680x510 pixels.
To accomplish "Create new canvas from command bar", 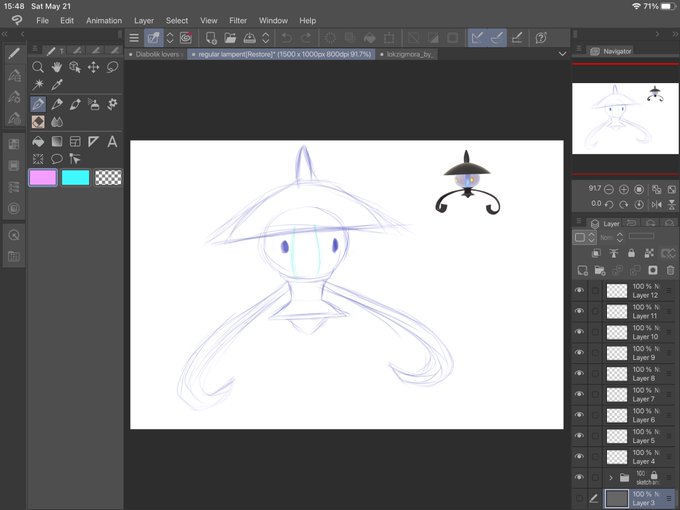I will [x=211, y=38].
